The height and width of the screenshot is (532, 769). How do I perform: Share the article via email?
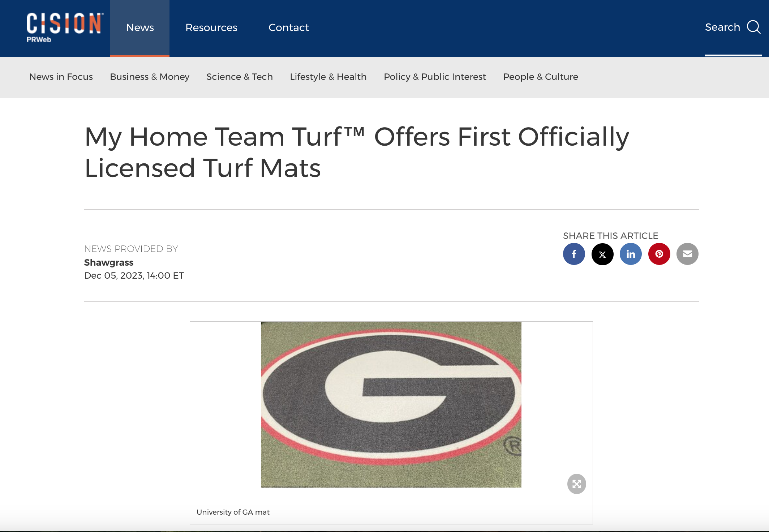click(687, 254)
